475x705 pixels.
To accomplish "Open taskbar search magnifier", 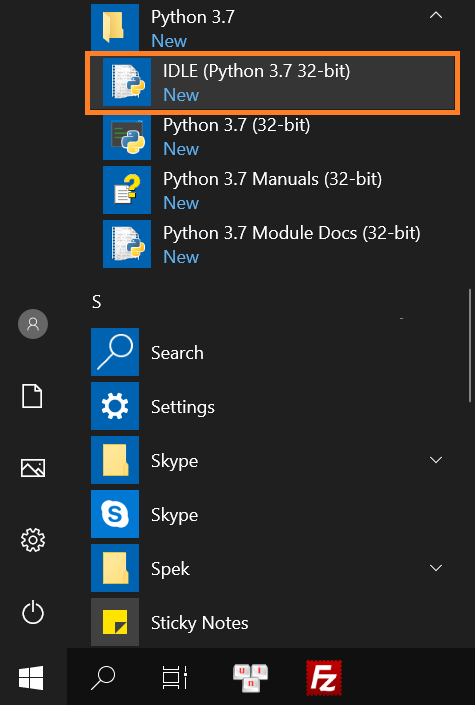I will 103,678.
